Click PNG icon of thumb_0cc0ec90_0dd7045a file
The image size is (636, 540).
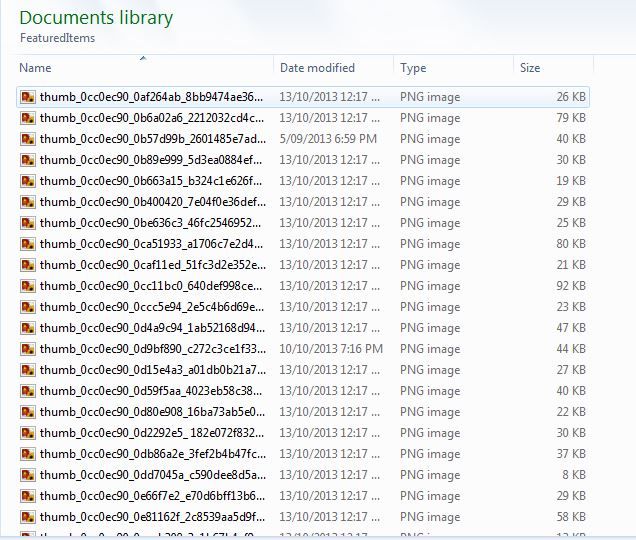pyautogui.click(x=28, y=475)
